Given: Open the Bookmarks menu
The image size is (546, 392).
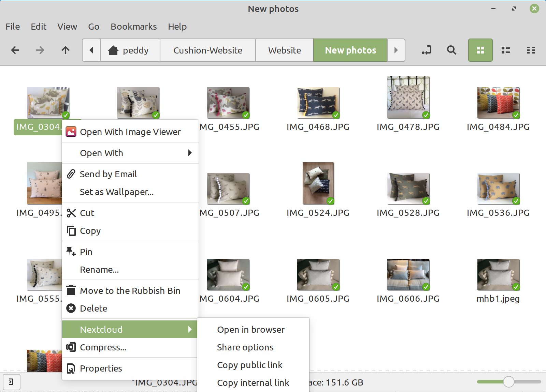Looking at the screenshot, I should click(133, 27).
